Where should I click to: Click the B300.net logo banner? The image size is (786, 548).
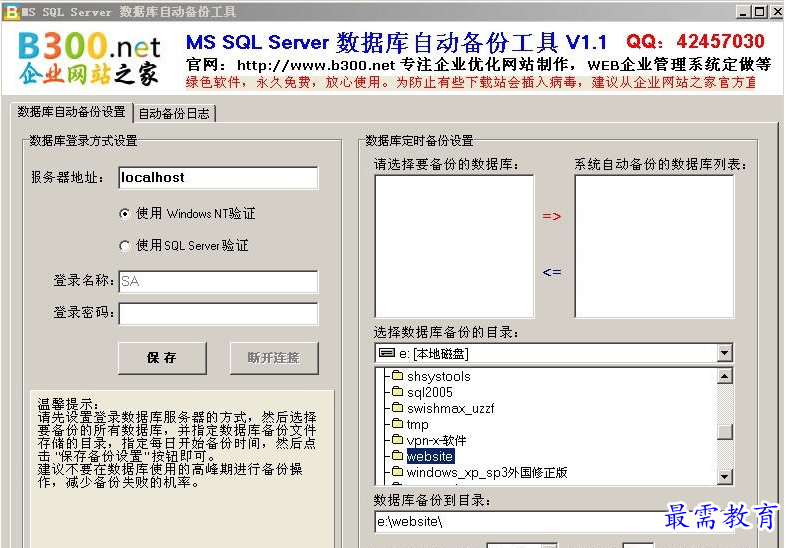(x=89, y=58)
